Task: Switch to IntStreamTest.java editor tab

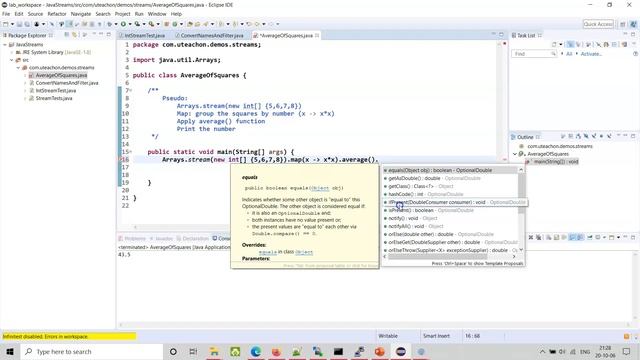Action: pos(144,36)
